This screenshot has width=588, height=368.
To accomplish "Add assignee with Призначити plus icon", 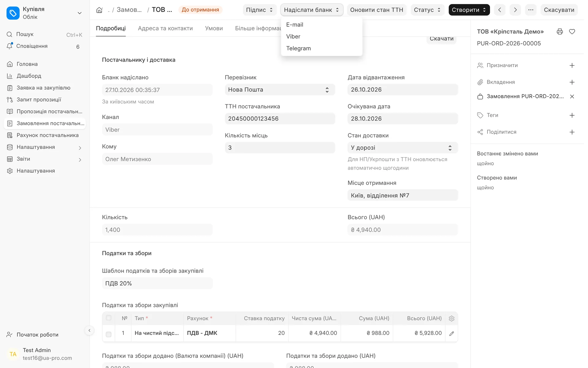I will (x=572, y=65).
